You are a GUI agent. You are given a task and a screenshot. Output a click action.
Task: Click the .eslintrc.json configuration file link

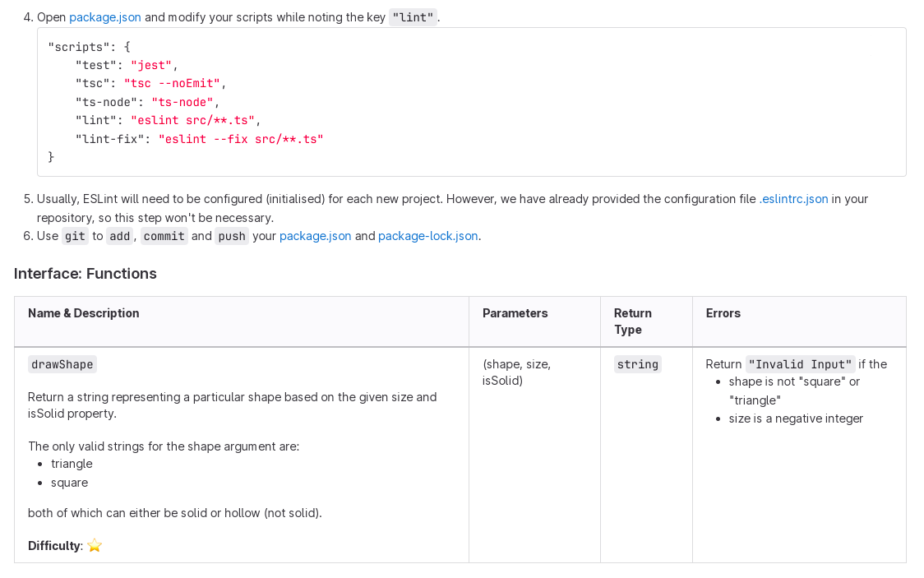pos(792,198)
